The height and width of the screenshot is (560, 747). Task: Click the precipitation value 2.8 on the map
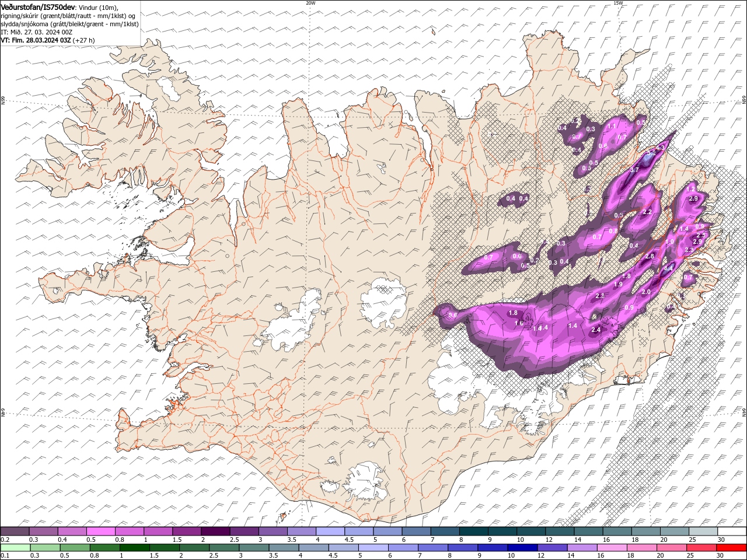[x=650, y=256]
